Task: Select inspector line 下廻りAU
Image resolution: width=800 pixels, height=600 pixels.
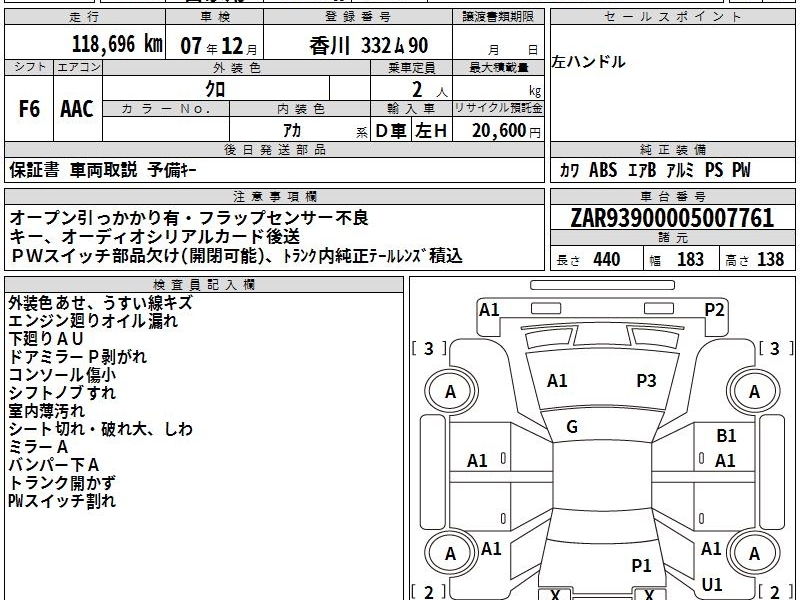Action: [x=45, y=339]
